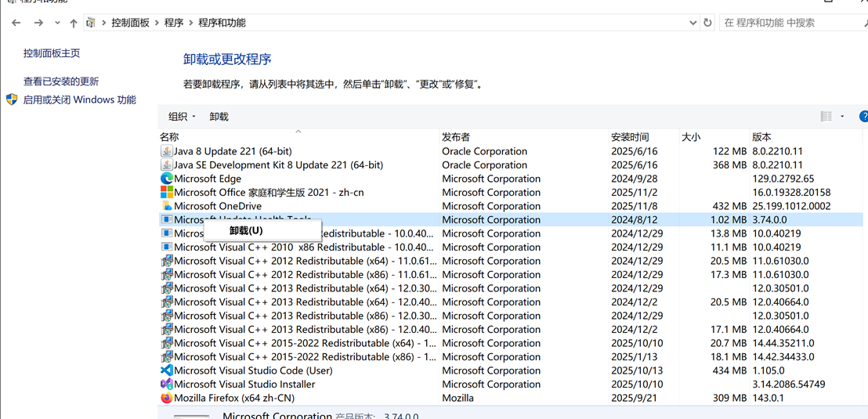Click the Microsoft OneDrive icon
The width and height of the screenshot is (868, 419).
pos(167,206)
